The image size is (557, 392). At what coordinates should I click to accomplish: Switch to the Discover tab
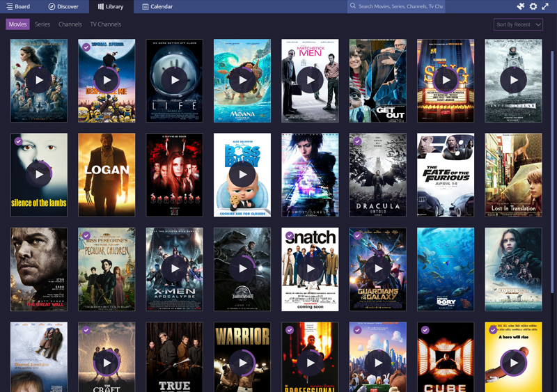[x=63, y=6]
